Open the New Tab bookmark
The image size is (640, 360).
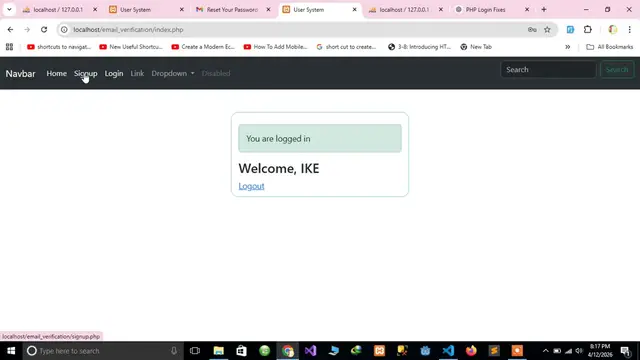[x=476, y=47]
